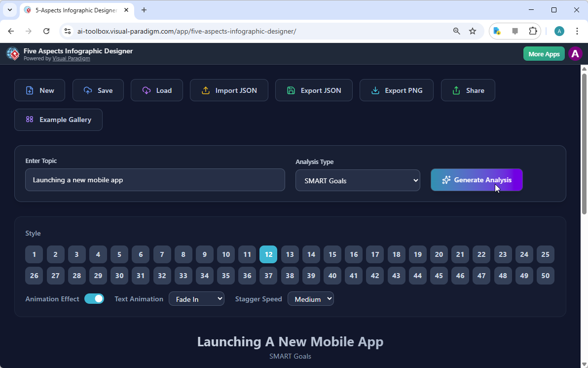Click the Share icon
588x368 pixels.
click(x=457, y=90)
